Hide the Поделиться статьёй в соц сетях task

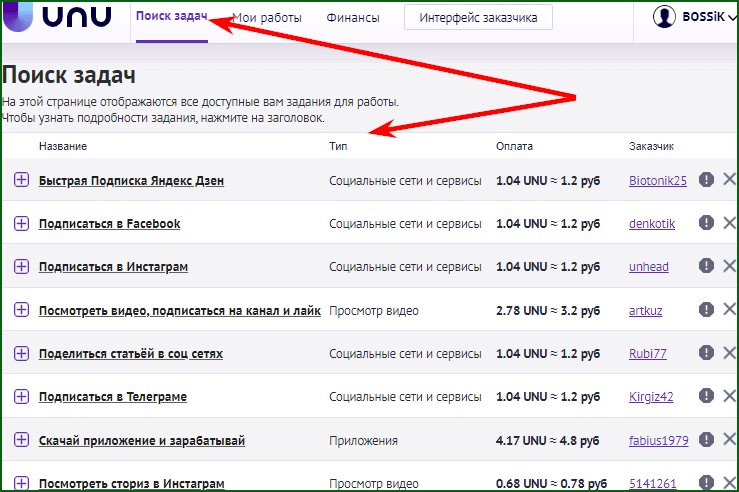point(730,353)
